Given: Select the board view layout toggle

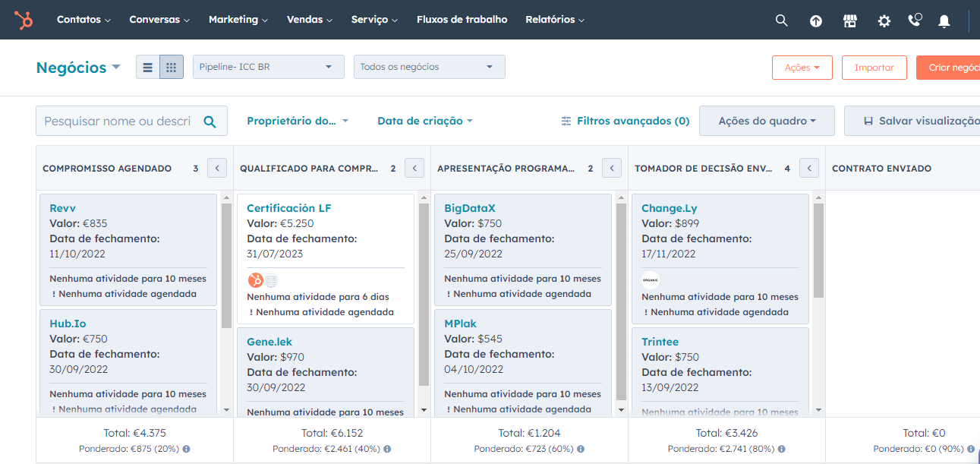Looking at the screenshot, I should pos(171,66).
